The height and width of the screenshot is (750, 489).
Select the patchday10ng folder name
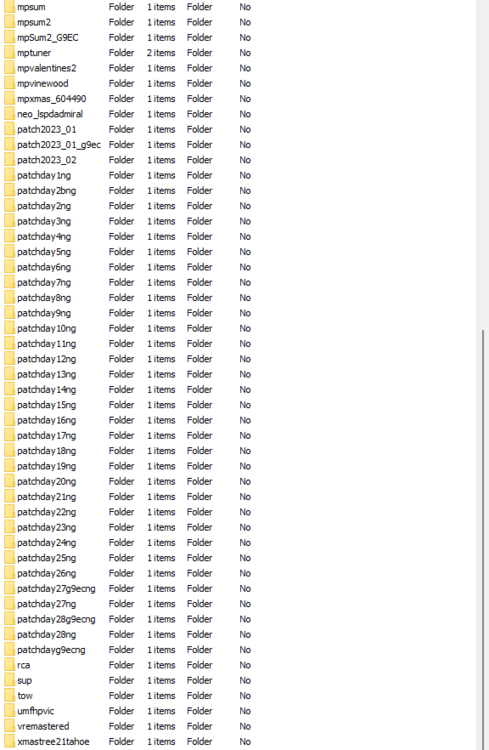tap(46, 329)
